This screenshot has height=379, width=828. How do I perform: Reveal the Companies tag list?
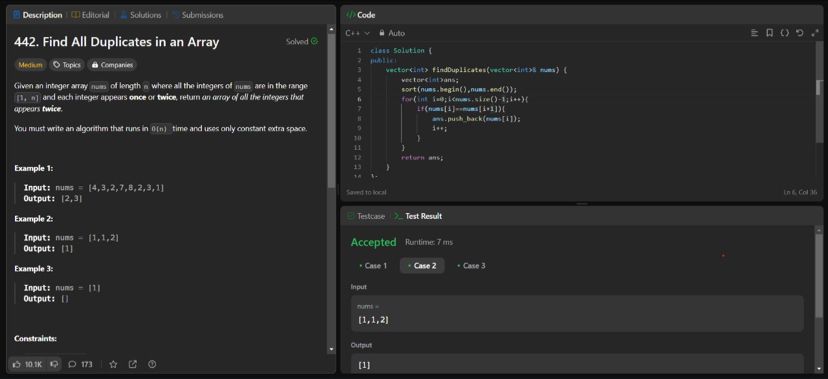pyautogui.click(x=112, y=65)
